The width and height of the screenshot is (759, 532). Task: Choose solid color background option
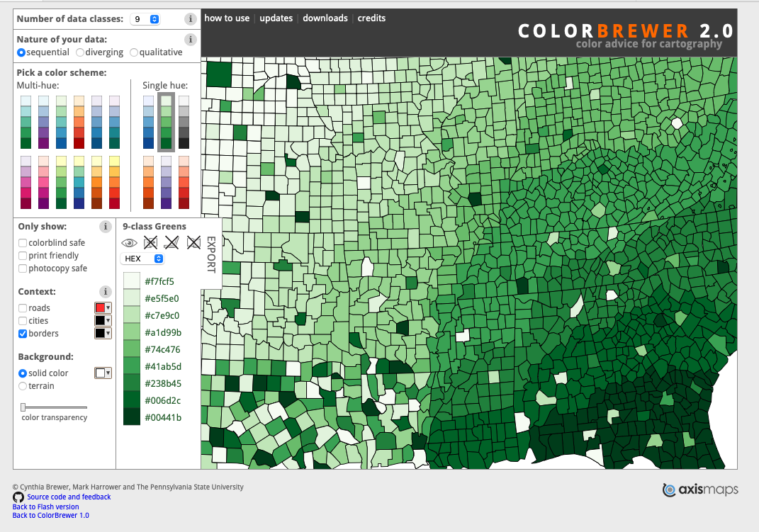[x=23, y=373]
